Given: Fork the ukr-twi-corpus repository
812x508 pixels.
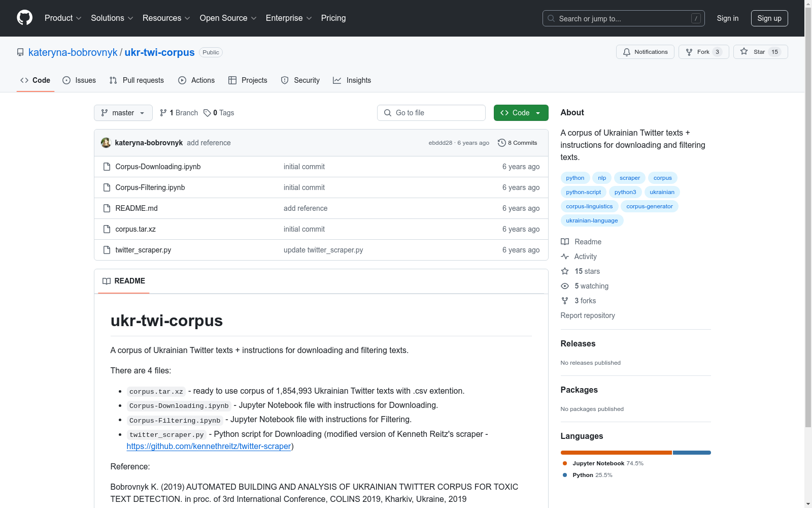Looking at the screenshot, I should pos(703,52).
